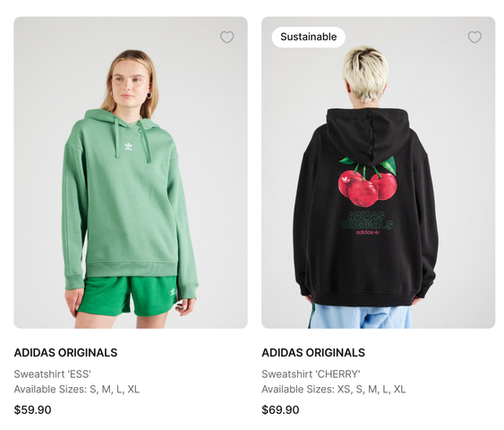Click the blue jeans in right photo
This screenshot has height=430, width=504.
coord(360,316)
